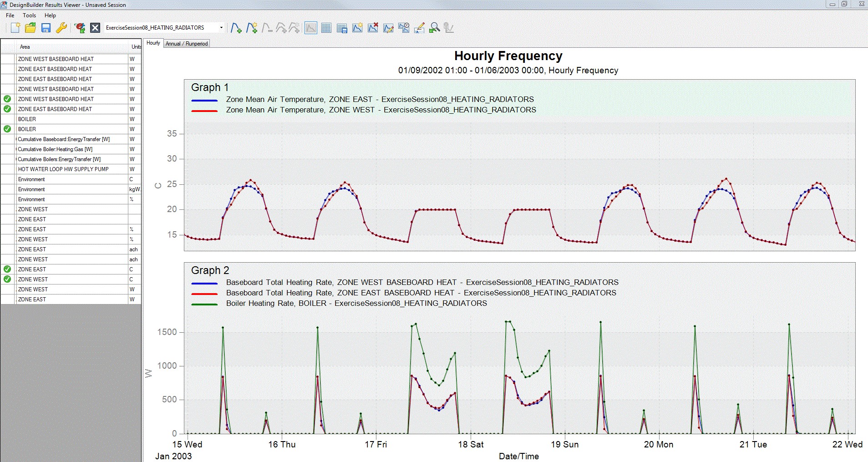Screen dimensions: 868x462
Task: Open settings with the wrench icon
Action: [x=61, y=28]
